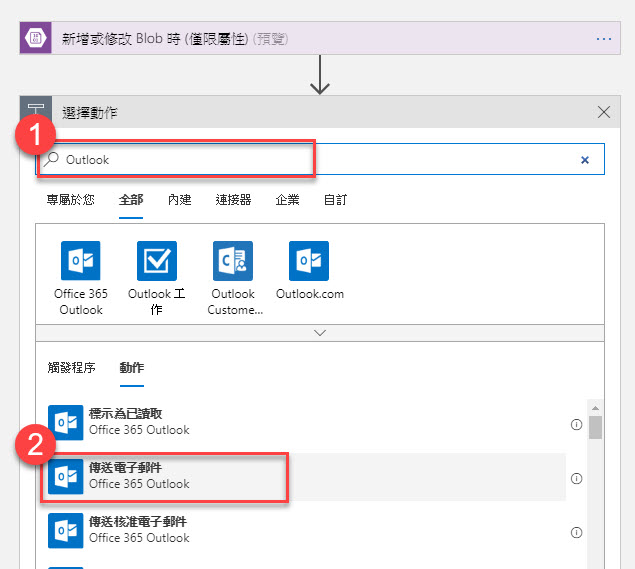Click the scrollbar up arrow

point(595,408)
